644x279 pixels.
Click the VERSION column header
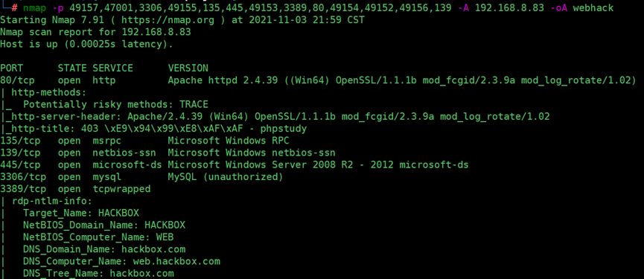(x=188, y=68)
